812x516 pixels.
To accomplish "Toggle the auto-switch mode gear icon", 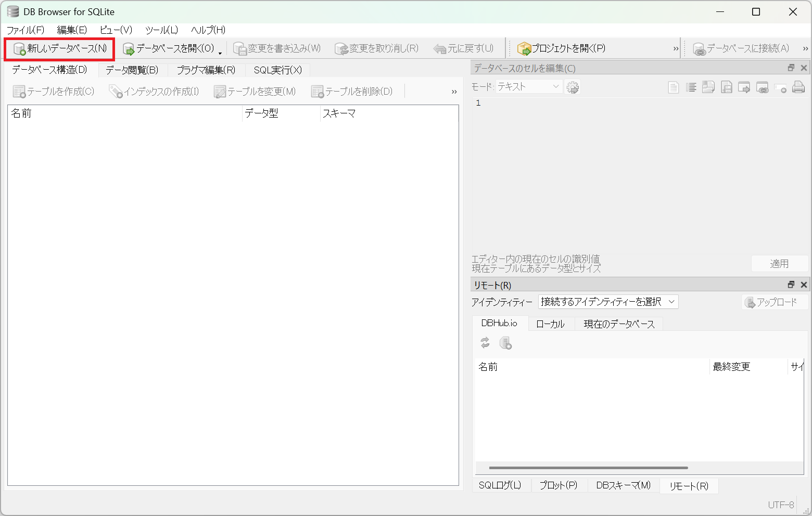I will tap(573, 87).
